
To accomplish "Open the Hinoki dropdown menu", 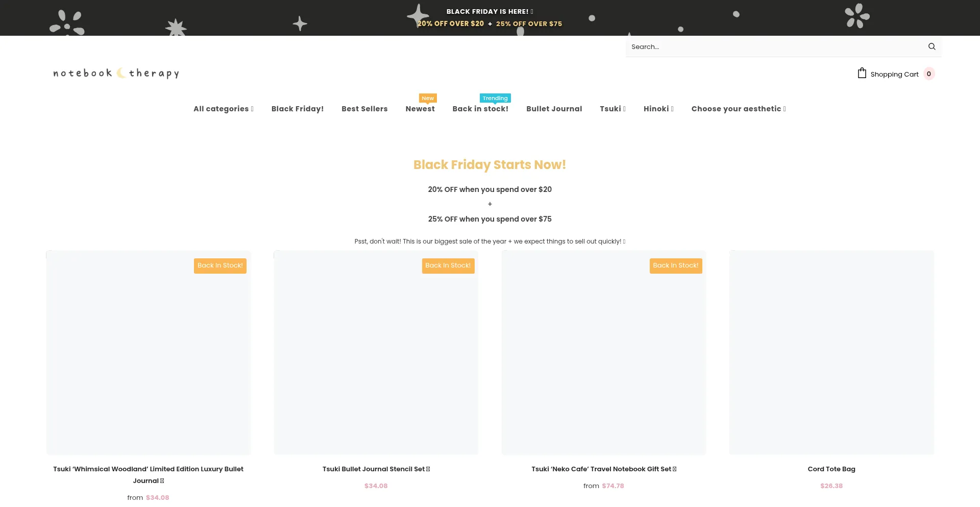I will [658, 109].
